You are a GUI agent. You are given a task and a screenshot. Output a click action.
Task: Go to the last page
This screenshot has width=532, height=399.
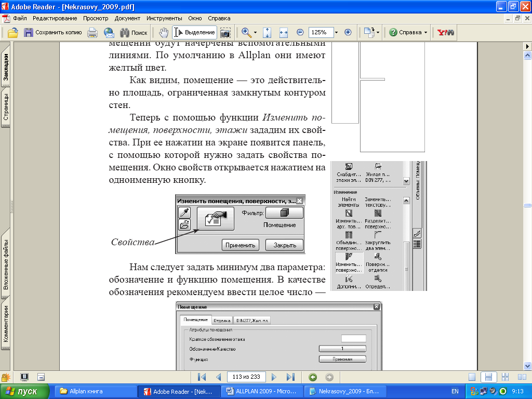290,377
